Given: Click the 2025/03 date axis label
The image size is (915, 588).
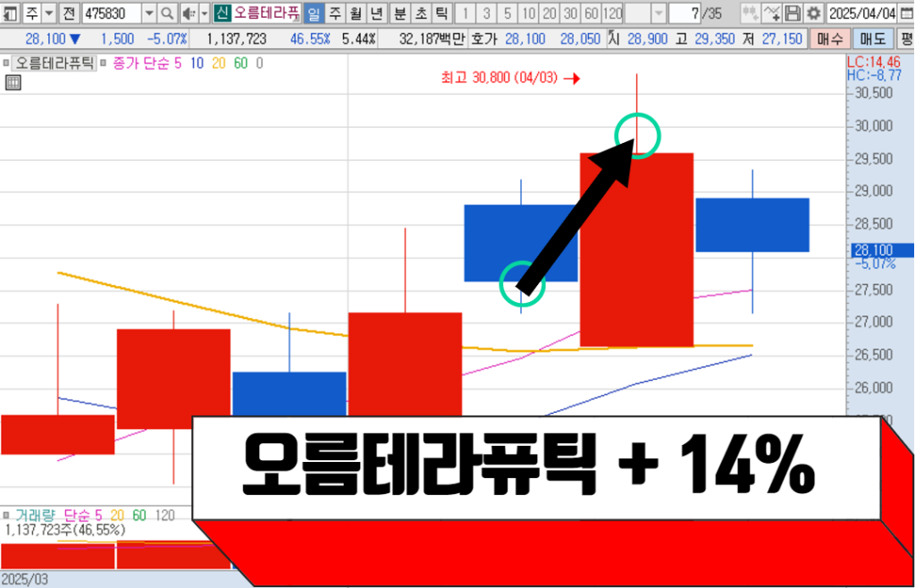Looking at the screenshot, I should [x=24, y=580].
